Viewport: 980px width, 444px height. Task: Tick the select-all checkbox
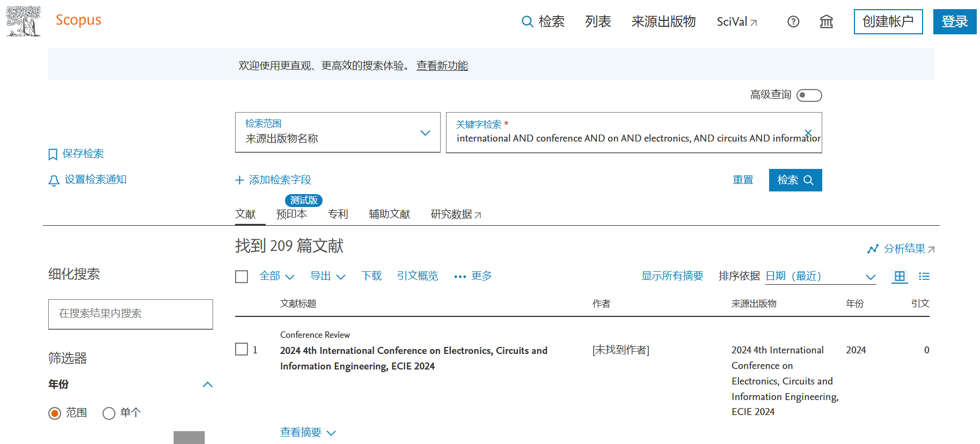(242, 277)
